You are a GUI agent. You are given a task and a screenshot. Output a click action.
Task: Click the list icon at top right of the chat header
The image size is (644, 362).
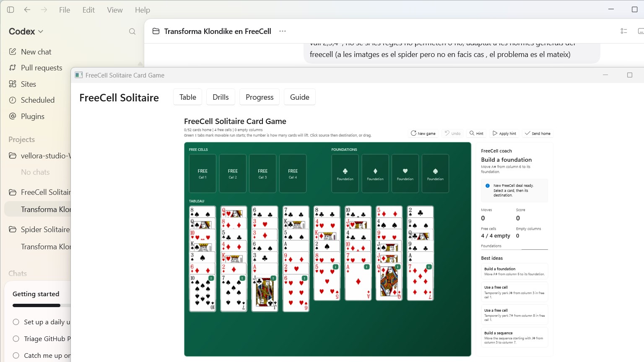tap(624, 31)
